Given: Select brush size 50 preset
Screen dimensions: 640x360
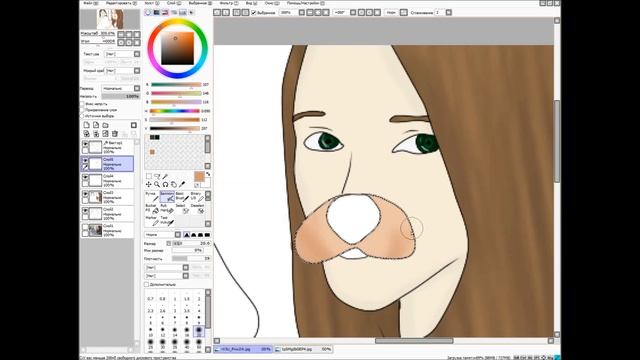Looking at the screenshot, I should pyautogui.click(x=199, y=344).
